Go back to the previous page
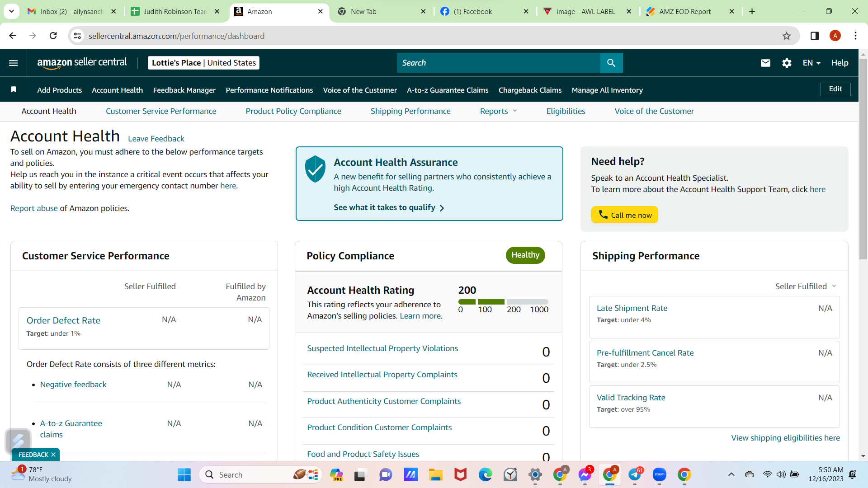The image size is (868, 488). pos(13,36)
